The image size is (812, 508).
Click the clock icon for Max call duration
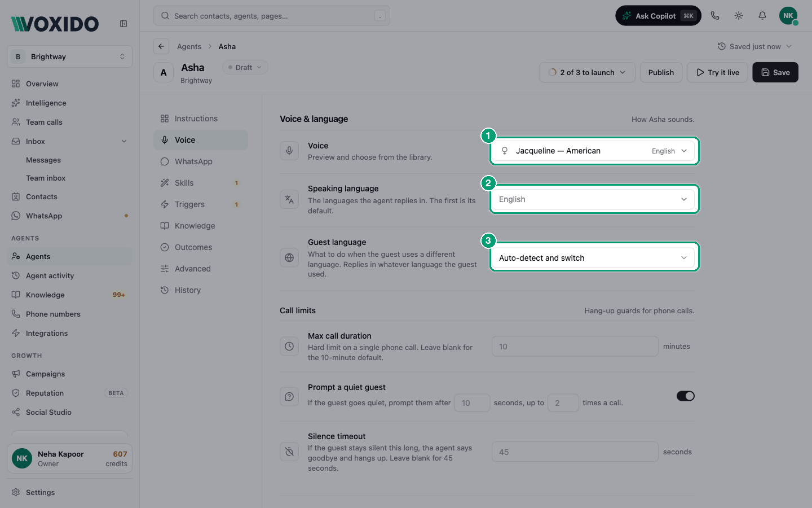coord(289,346)
